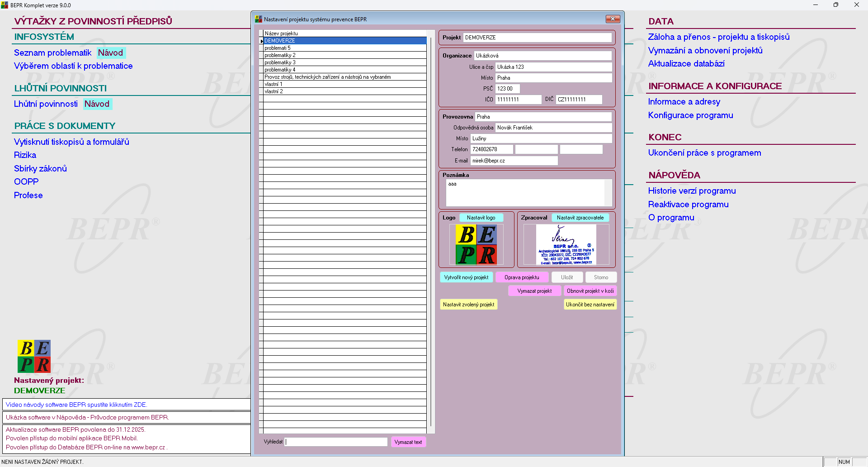Select DEMOVERZE row in project list
The width and height of the screenshot is (868, 467).
[345, 41]
